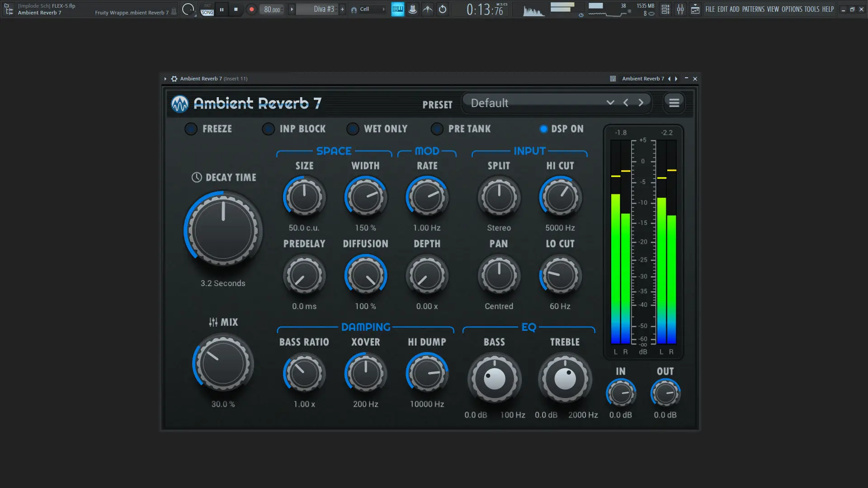The height and width of the screenshot is (488, 868).
Task: Open the Default preset dropdown
Action: pos(610,103)
